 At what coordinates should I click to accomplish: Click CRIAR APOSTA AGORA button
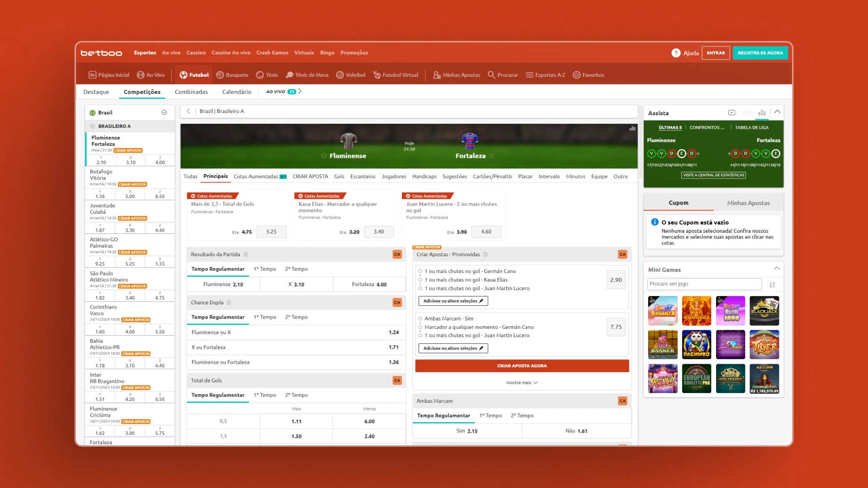coord(522,366)
